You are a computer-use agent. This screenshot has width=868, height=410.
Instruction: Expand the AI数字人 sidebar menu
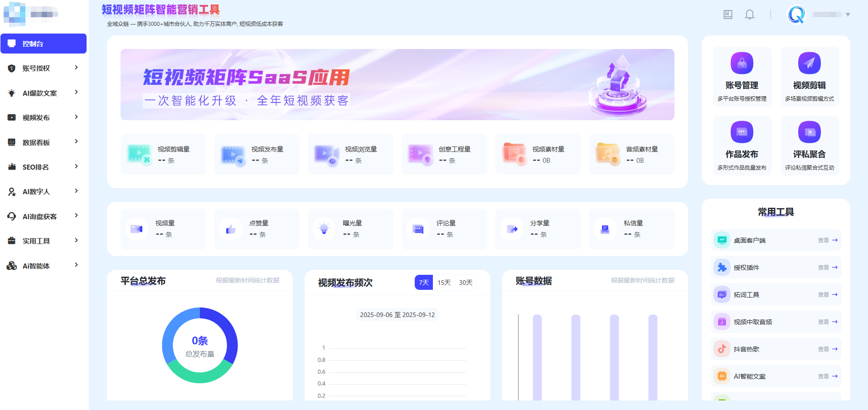[x=44, y=191]
